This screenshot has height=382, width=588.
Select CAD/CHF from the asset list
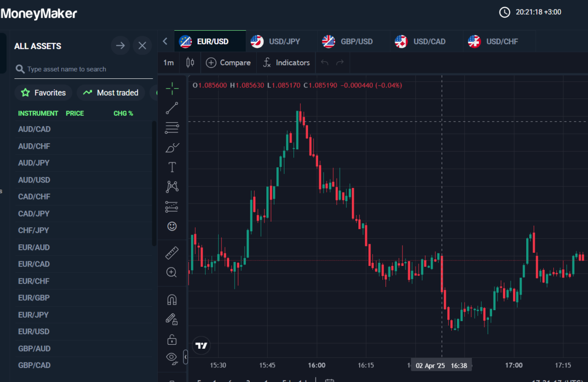pos(83,197)
